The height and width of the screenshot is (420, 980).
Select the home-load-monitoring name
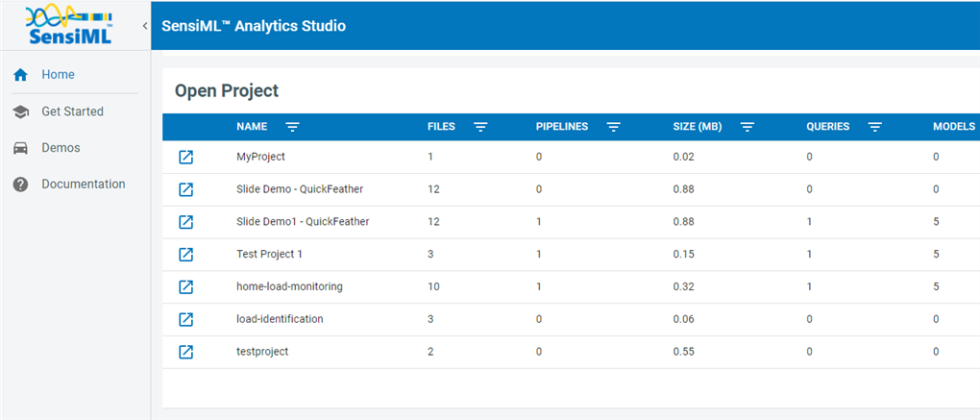tap(289, 286)
